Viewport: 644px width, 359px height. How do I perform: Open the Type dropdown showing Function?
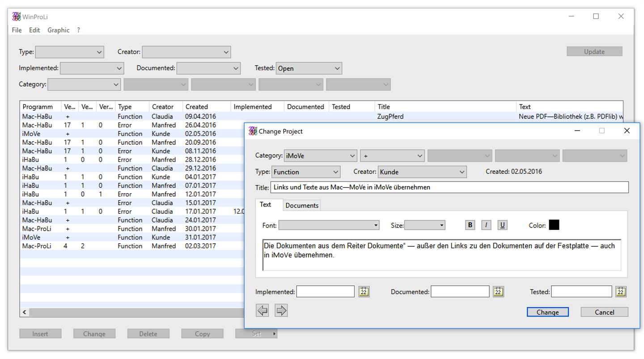[306, 172]
